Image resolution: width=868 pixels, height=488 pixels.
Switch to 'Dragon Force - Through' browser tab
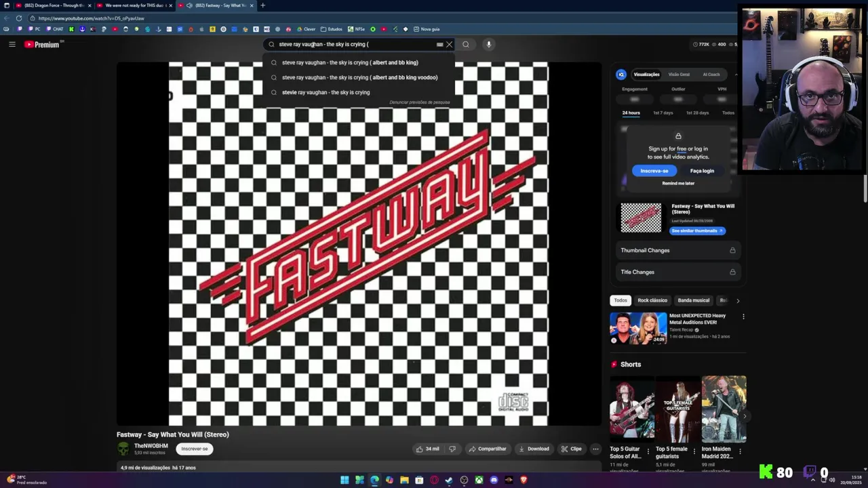[x=53, y=5]
